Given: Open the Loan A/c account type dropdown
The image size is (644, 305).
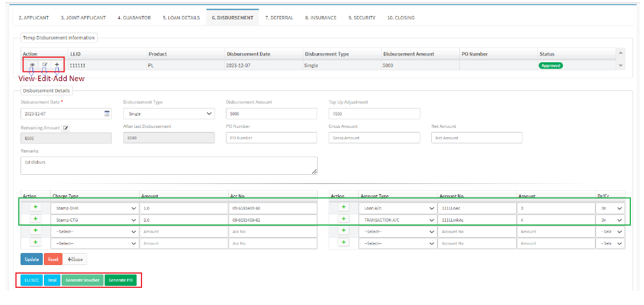Looking at the screenshot, I should point(399,208).
